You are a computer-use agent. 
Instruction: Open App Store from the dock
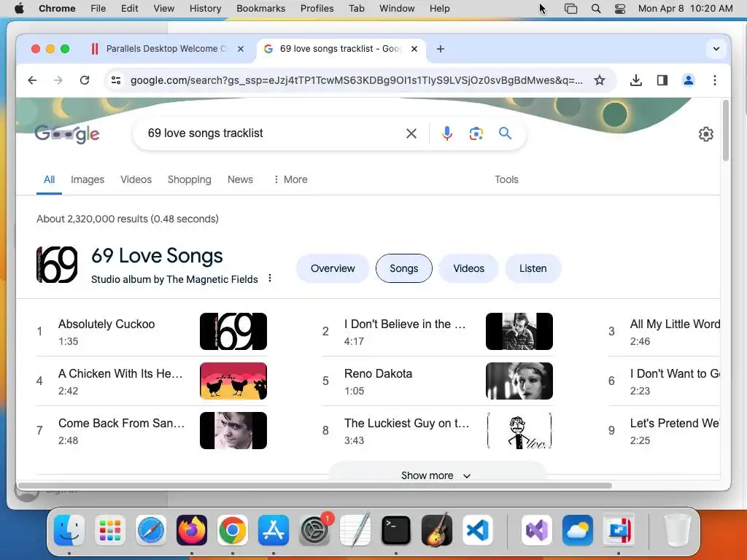tap(274, 530)
